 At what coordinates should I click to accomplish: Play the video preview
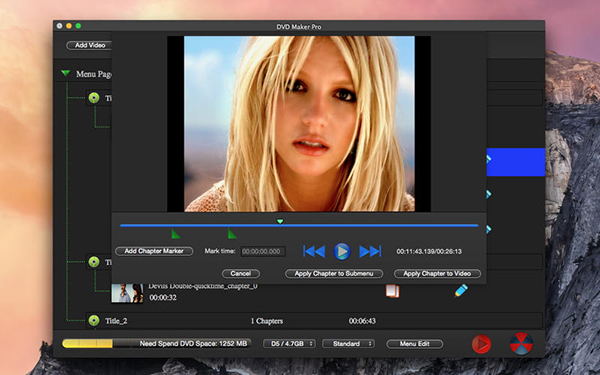[x=342, y=251]
